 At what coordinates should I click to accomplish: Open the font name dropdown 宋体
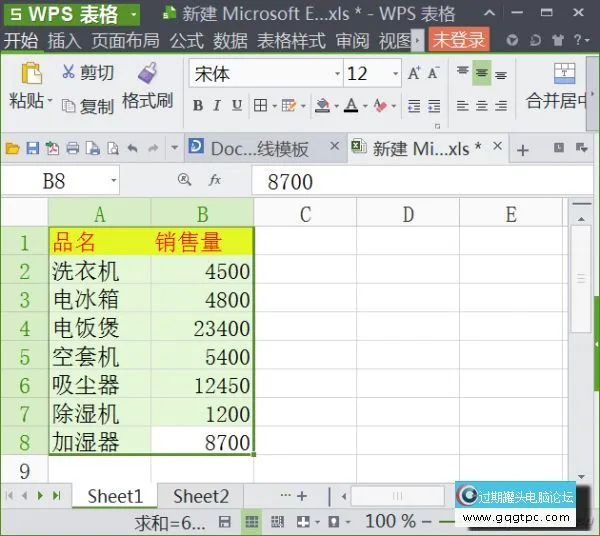point(337,73)
